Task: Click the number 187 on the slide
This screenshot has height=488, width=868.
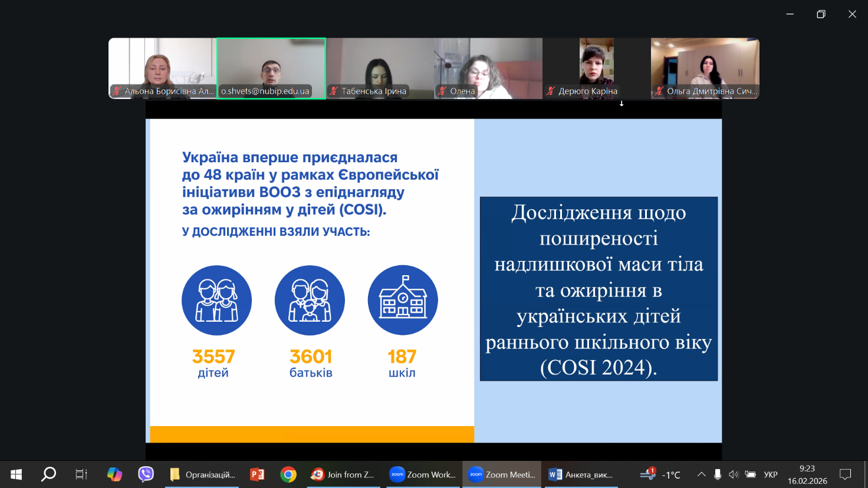Action: click(x=402, y=357)
